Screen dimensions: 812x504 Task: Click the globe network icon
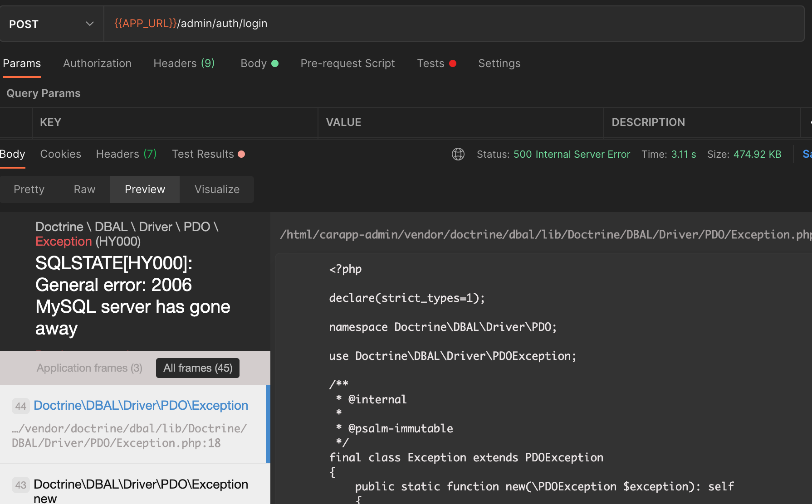tap(458, 154)
